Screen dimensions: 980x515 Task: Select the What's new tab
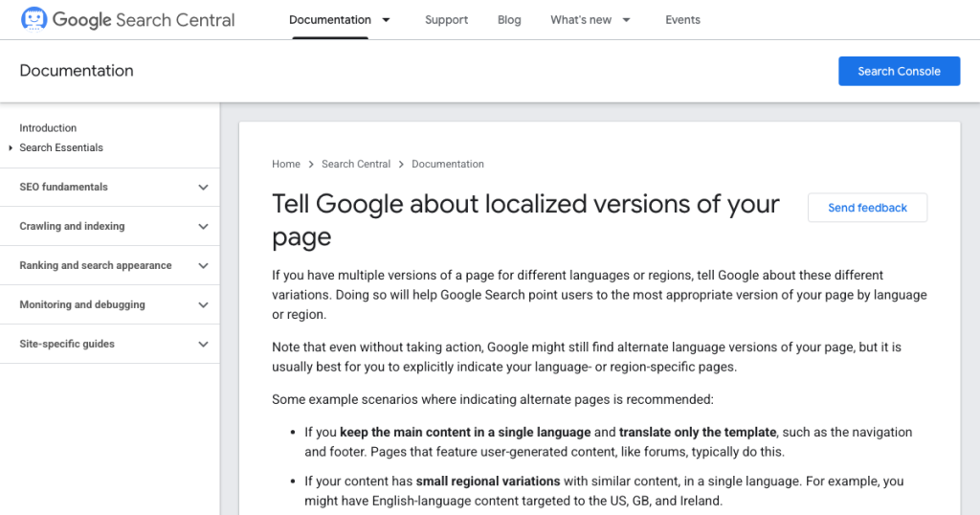[581, 20]
